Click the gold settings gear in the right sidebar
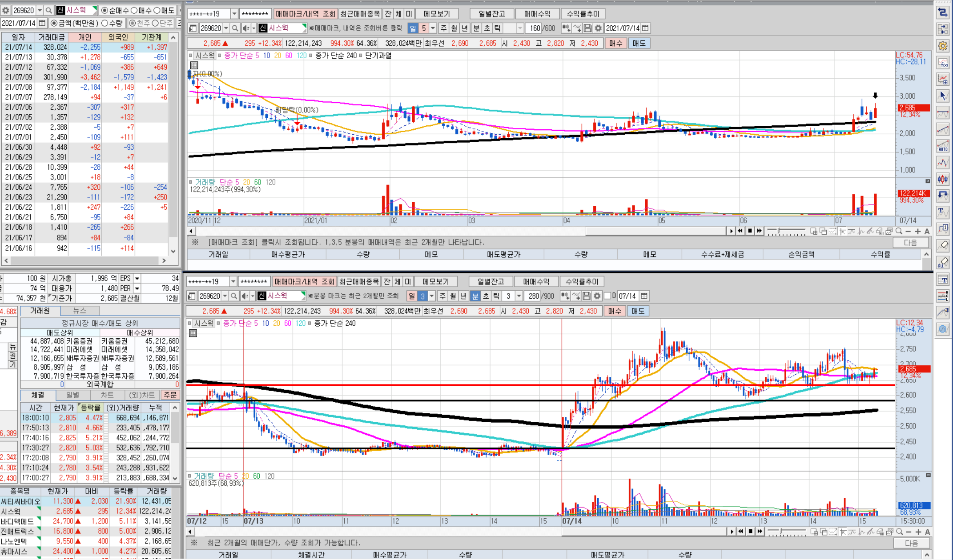The height and width of the screenshot is (560, 953). pos(942,46)
